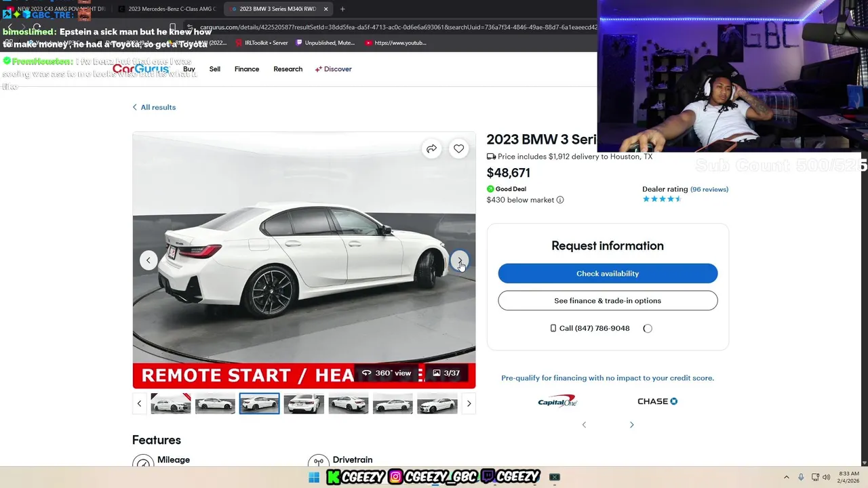
Task: Open IRLToolkit • Server bookmark
Action: (x=261, y=43)
